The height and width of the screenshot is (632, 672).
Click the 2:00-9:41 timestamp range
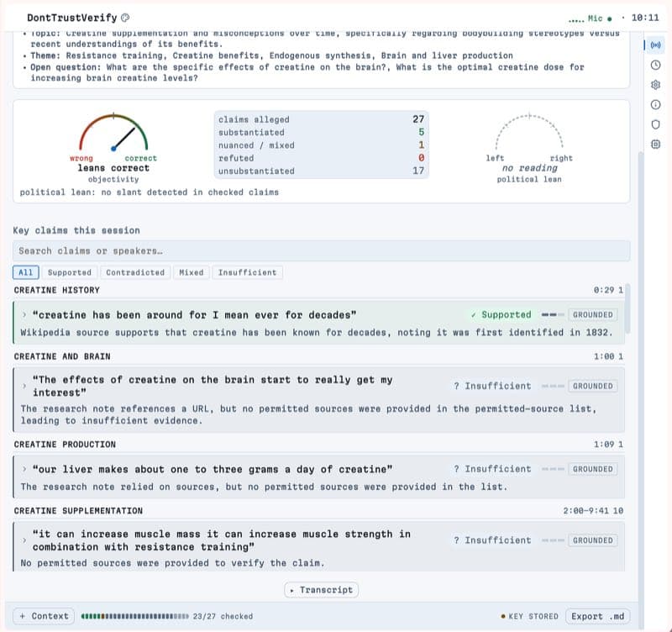(585, 511)
